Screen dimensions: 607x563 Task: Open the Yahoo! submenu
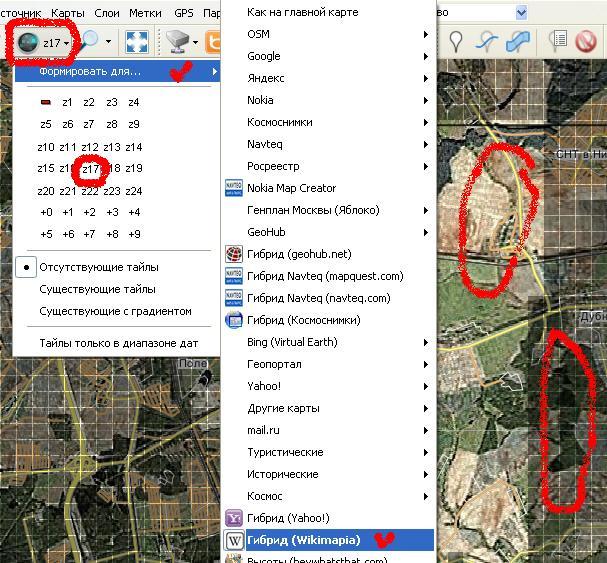pos(329,386)
